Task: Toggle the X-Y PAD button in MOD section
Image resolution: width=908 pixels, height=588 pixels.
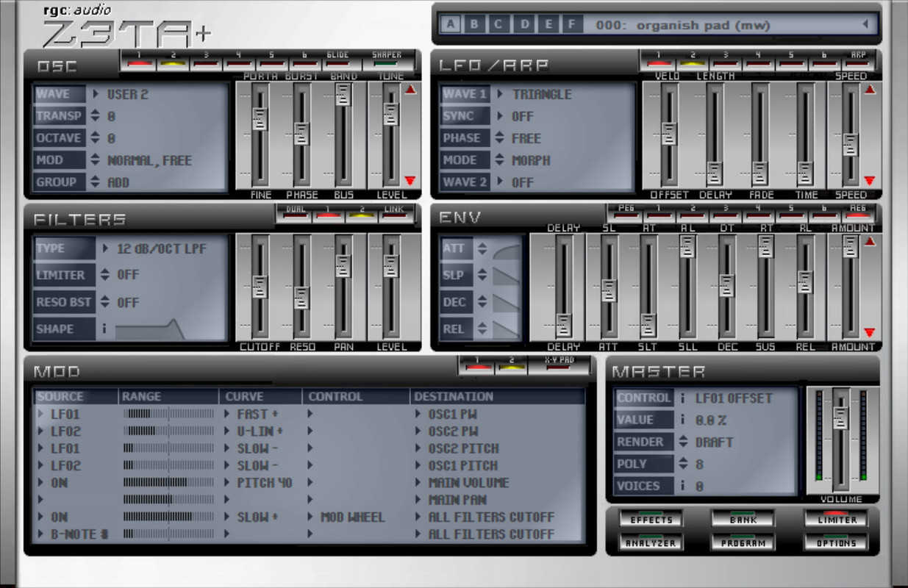Action: coord(557,364)
